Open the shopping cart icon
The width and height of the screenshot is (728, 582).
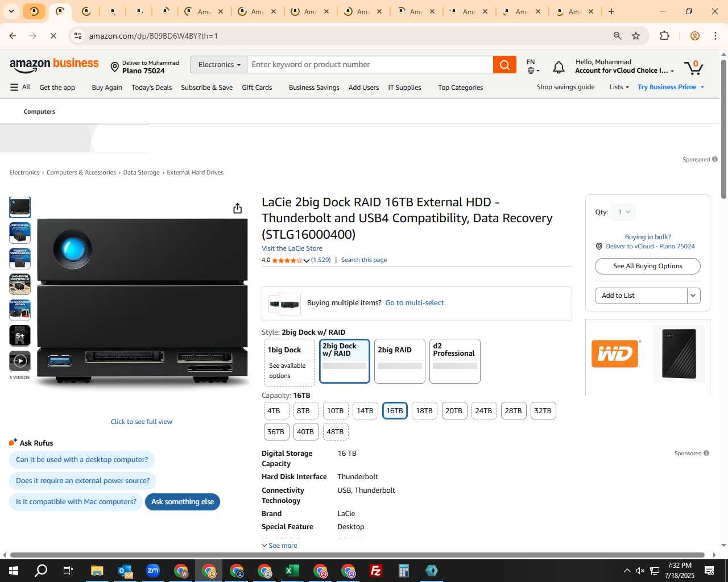[x=694, y=67]
